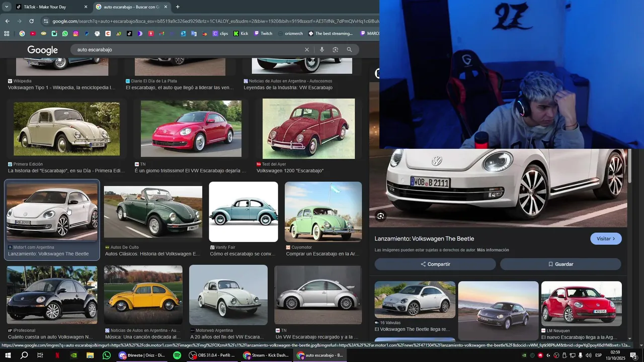Open the mint green Cuyomotor Beetle thumbnail
Image resolution: width=644 pixels, height=362 pixels.
click(323, 212)
